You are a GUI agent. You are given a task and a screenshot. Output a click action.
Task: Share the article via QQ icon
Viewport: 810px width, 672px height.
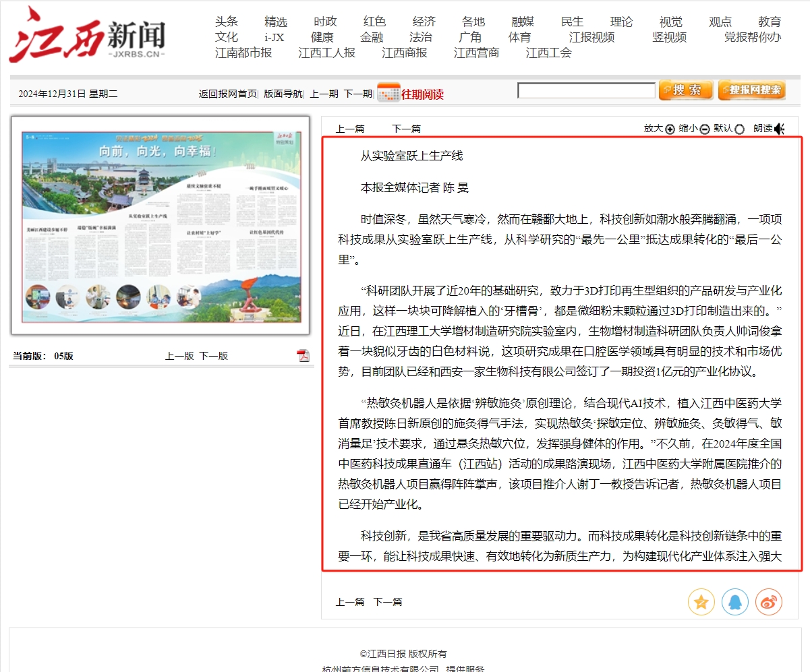pos(735,601)
